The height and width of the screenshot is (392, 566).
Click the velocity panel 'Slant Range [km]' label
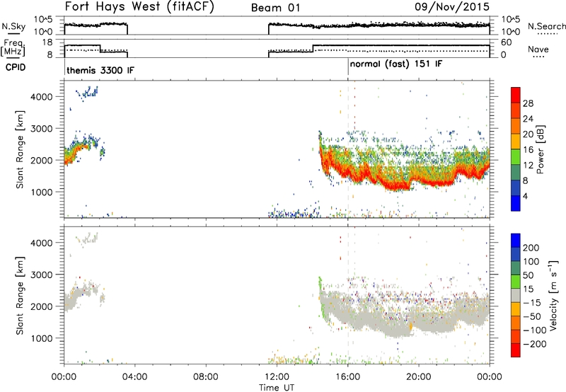click(20, 296)
